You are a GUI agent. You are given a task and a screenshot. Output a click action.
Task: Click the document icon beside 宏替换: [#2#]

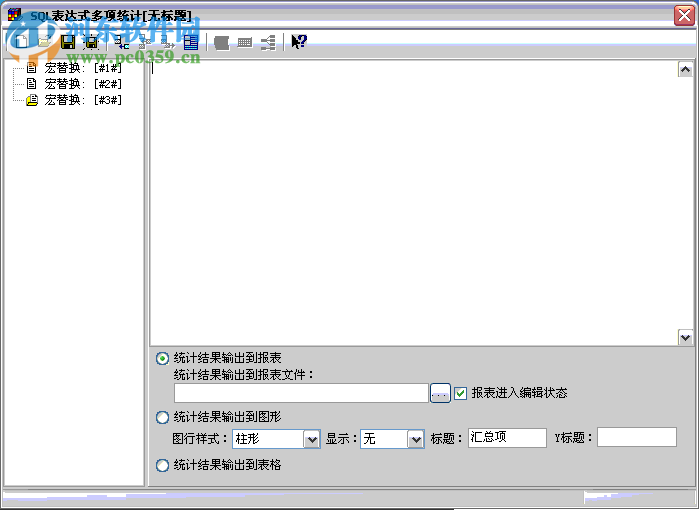coord(32,83)
